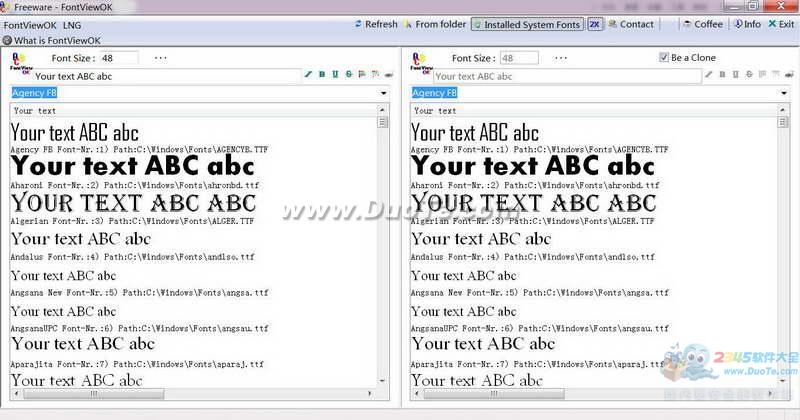This screenshot has width=800, height=420.
Task: Click the FontViewOK logo in right pane
Action: coord(421,64)
